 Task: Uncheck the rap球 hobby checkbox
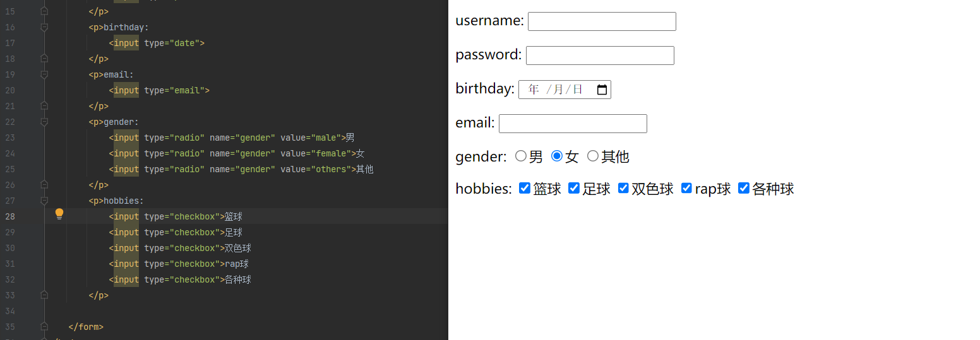[x=686, y=188]
